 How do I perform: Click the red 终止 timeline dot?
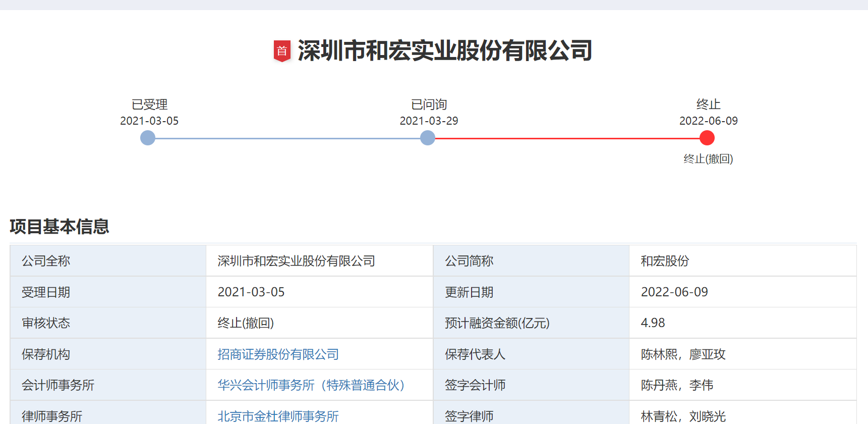707,138
